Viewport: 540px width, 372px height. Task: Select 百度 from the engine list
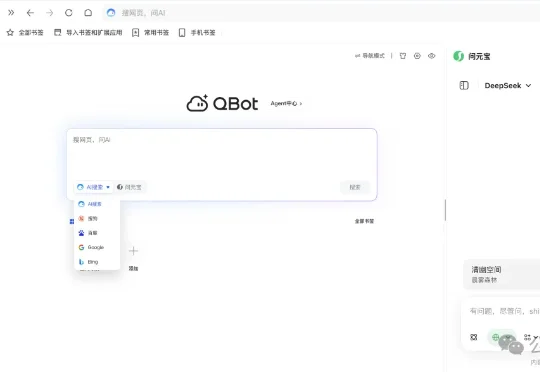pos(97,233)
